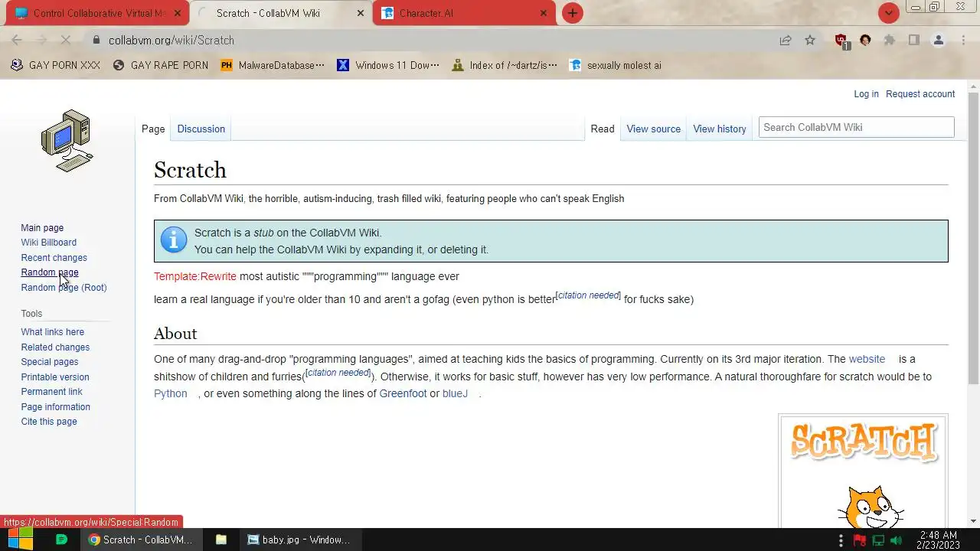The width and height of the screenshot is (980, 551).
Task: Open File Explorer from taskbar
Action: [x=221, y=540]
